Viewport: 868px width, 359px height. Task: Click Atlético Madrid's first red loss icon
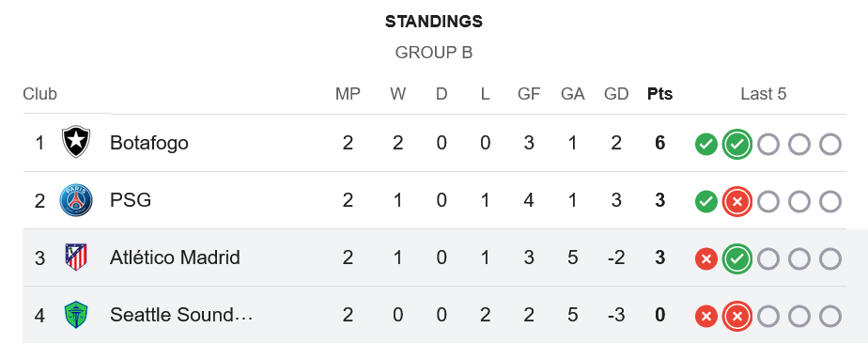(705, 259)
